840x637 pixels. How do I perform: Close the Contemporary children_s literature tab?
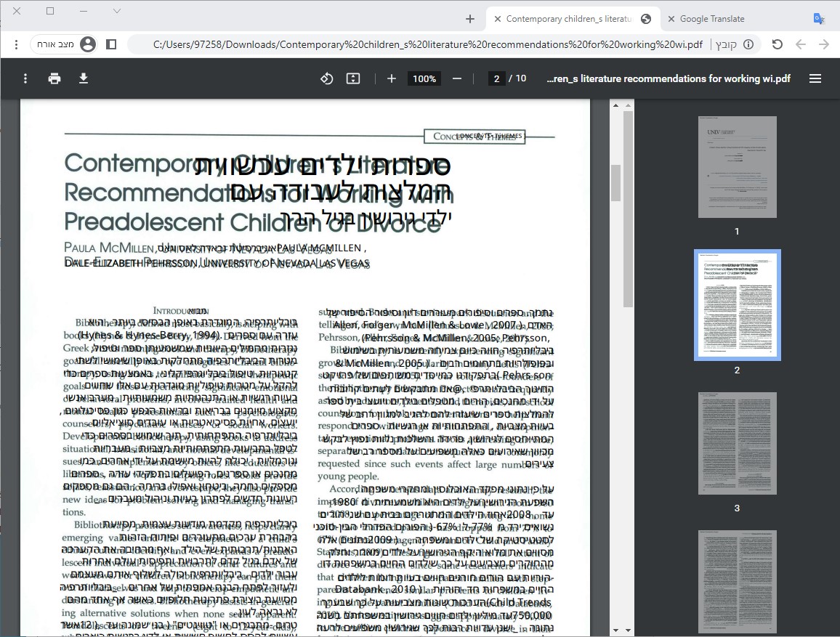point(498,19)
